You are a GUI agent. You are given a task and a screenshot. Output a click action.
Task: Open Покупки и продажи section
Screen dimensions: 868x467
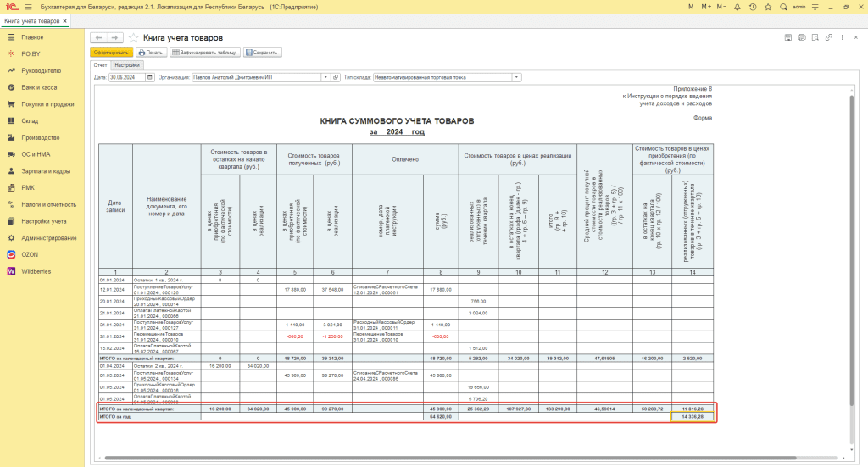pos(47,104)
